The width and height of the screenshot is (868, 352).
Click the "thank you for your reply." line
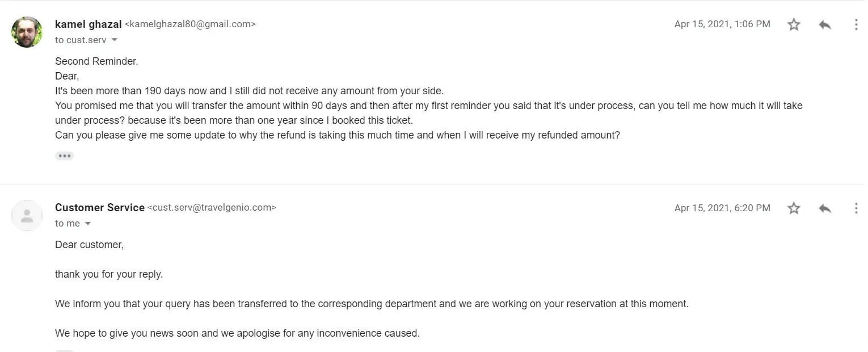109,274
